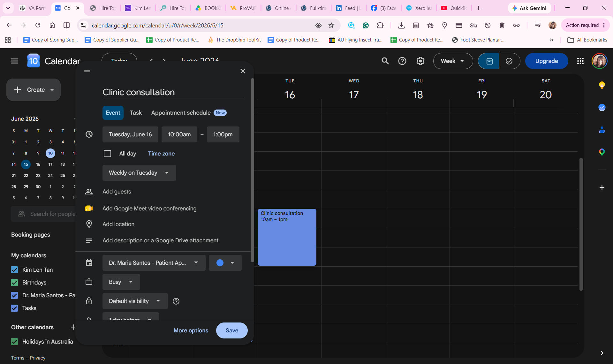This screenshot has width=613, height=364.
Task: Open the Support help icon
Action: [x=402, y=61]
